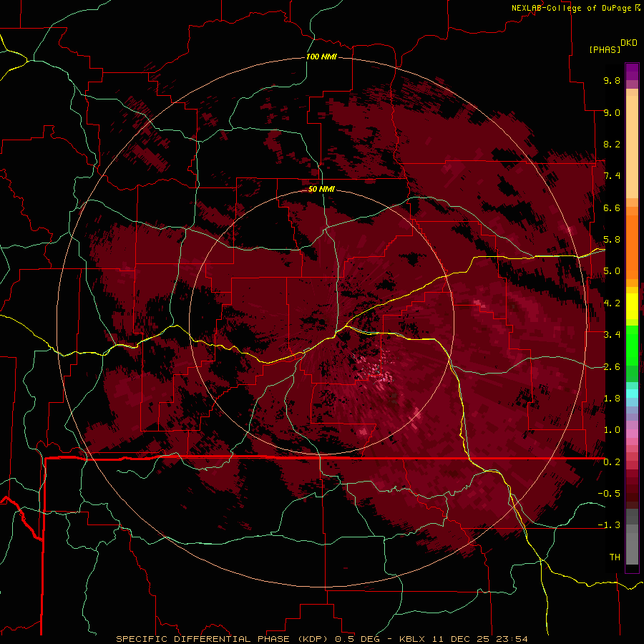Click the cyan segment of the color bar
The image size is (644, 644).
tap(632, 394)
